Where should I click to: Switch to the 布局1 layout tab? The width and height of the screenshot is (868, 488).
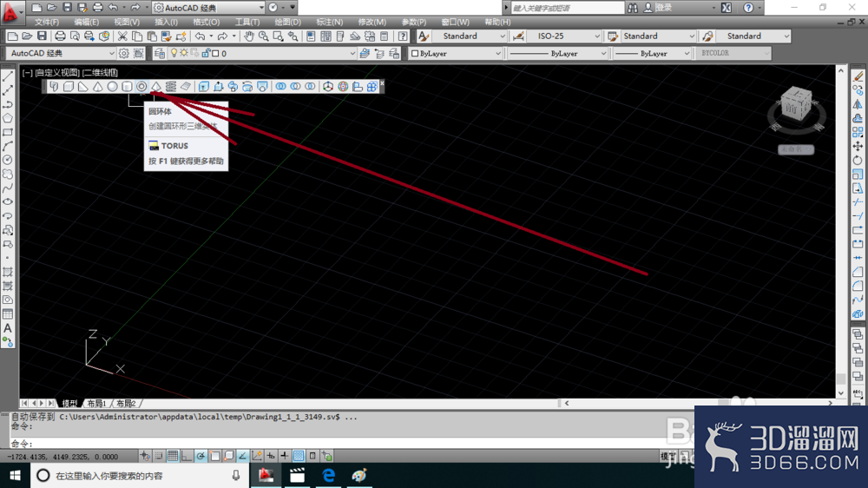pos(96,403)
